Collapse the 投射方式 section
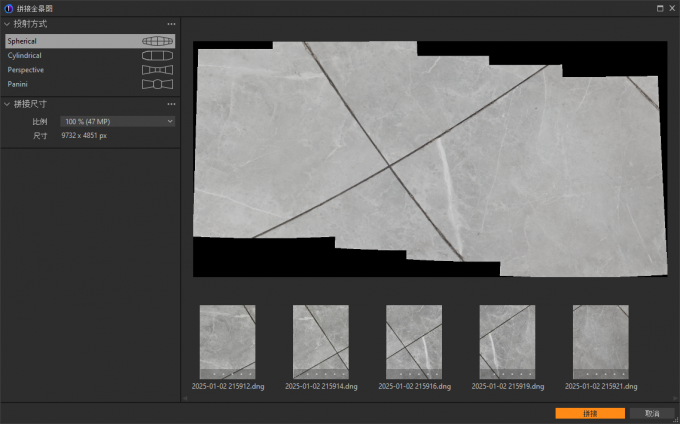680x424 pixels. (7, 24)
